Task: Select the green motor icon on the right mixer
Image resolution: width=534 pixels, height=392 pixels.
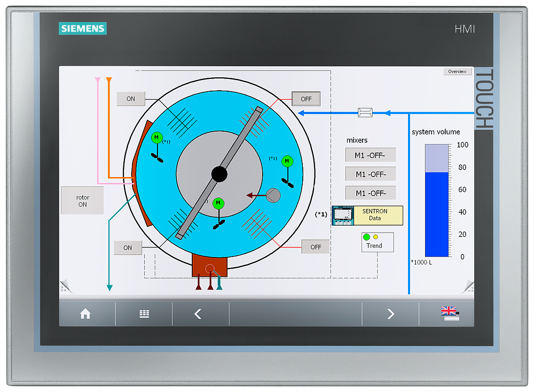Action: (x=287, y=159)
